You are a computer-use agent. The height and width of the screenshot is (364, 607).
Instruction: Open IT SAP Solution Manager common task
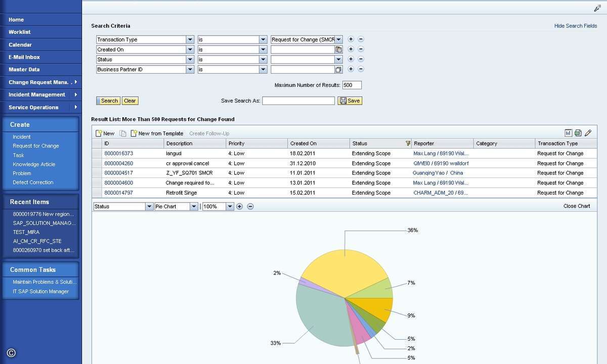click(41, 292)
